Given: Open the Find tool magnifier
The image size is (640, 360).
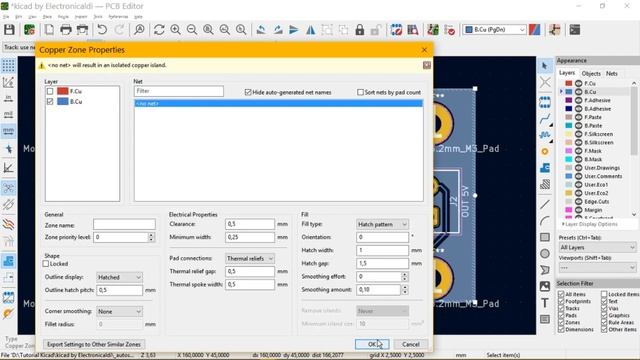Looking at the screenshot, I should pos(140,30).
